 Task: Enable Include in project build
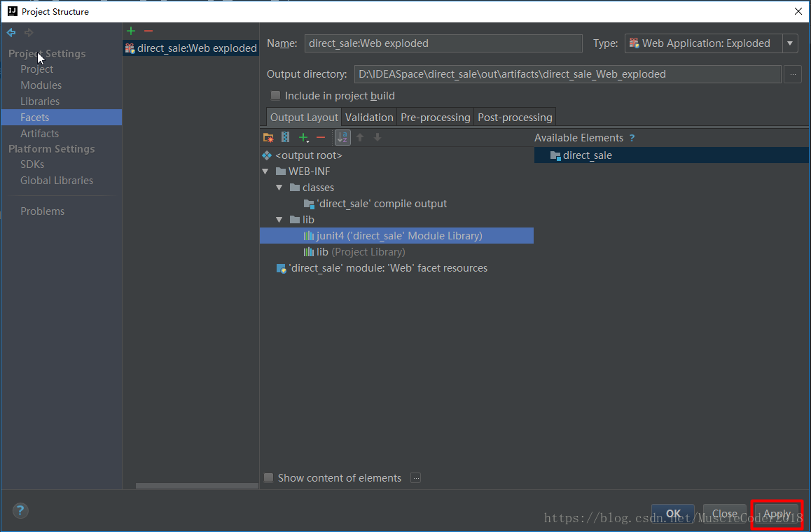click(276, 96)
